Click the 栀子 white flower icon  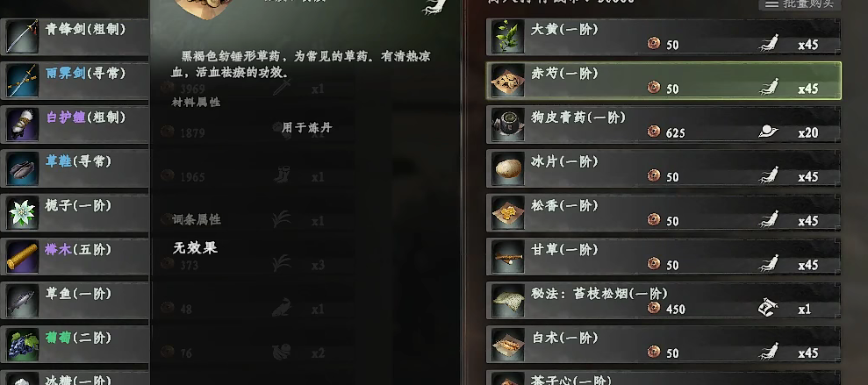(23, 213)
